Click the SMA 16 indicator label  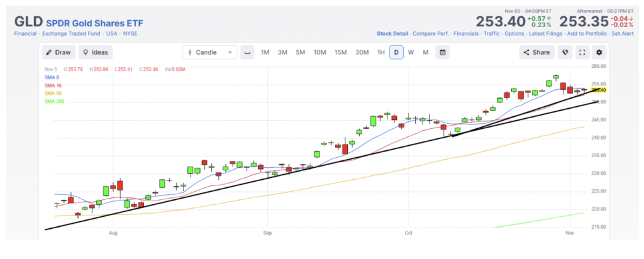(x=53, y=85)
